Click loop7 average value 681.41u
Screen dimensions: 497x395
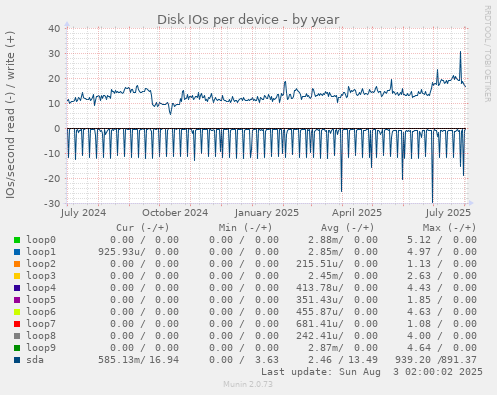(318, 324)
